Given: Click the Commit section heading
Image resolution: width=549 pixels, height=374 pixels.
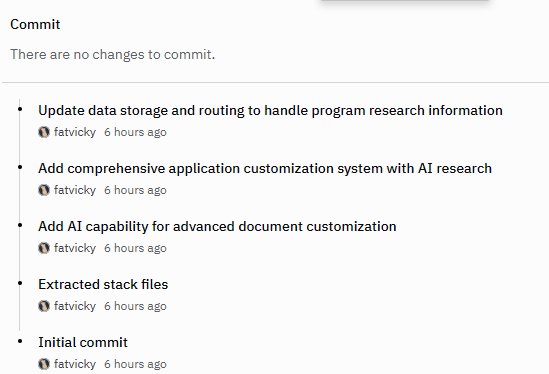Looking at the screenshot, I should 35,24.
